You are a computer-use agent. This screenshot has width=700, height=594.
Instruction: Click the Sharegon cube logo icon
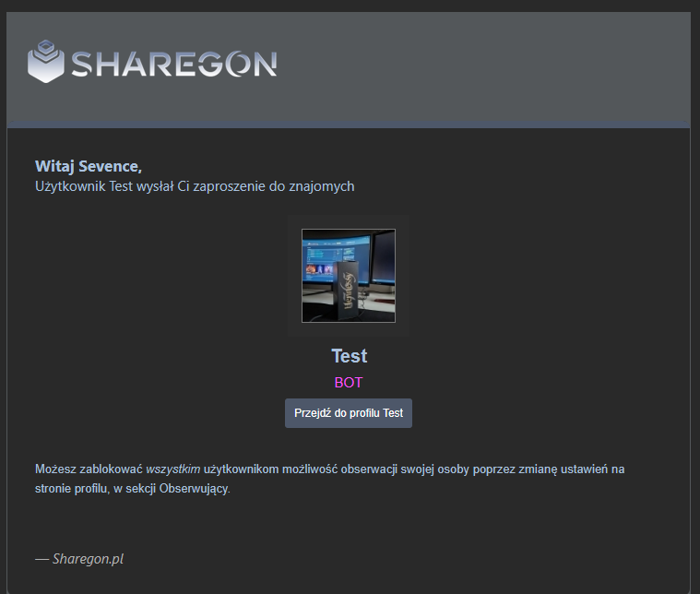pos(45,62)
